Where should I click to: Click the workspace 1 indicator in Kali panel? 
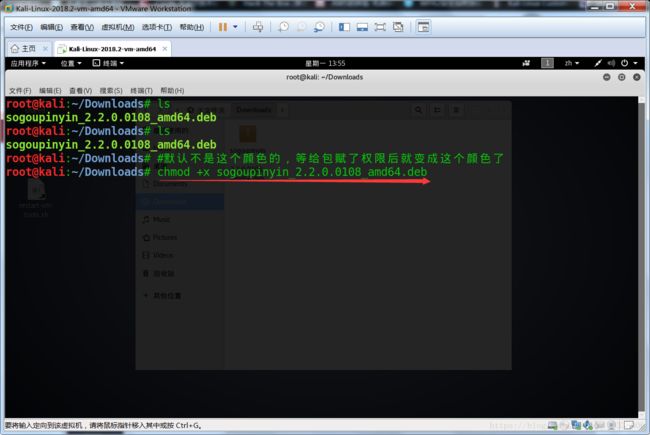pyautogui.click(x=547, y=63)
